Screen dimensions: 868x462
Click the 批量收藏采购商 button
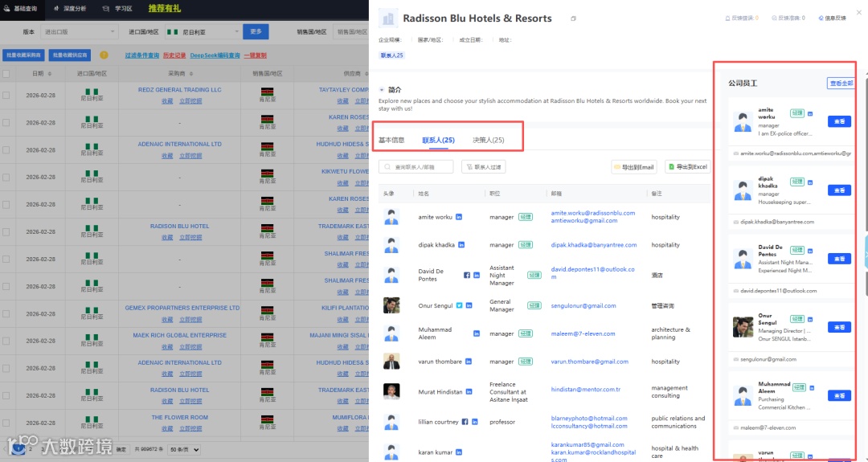click(x=23, y=55)
